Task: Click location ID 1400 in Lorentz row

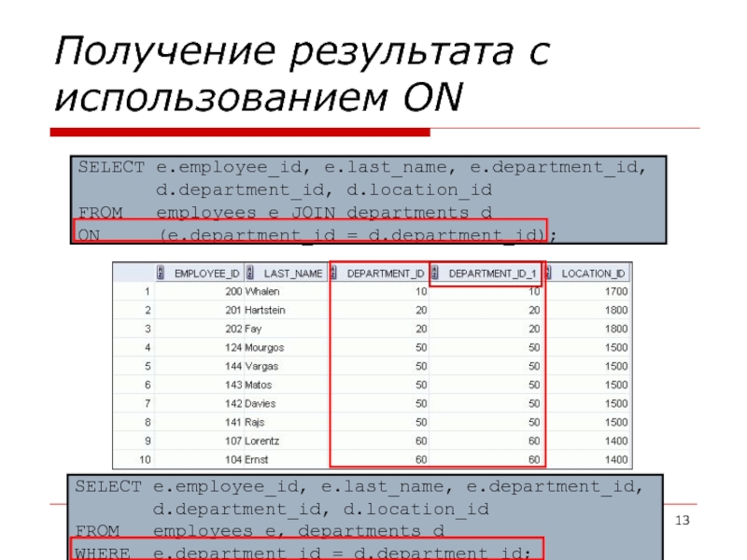Action: 588,441
